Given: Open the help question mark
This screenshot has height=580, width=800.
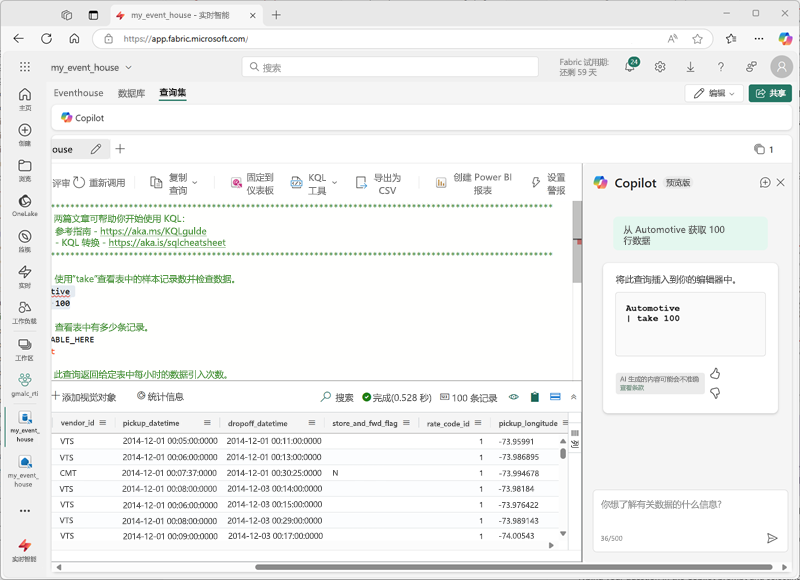Looking at the screenshot, I should 720,67.
